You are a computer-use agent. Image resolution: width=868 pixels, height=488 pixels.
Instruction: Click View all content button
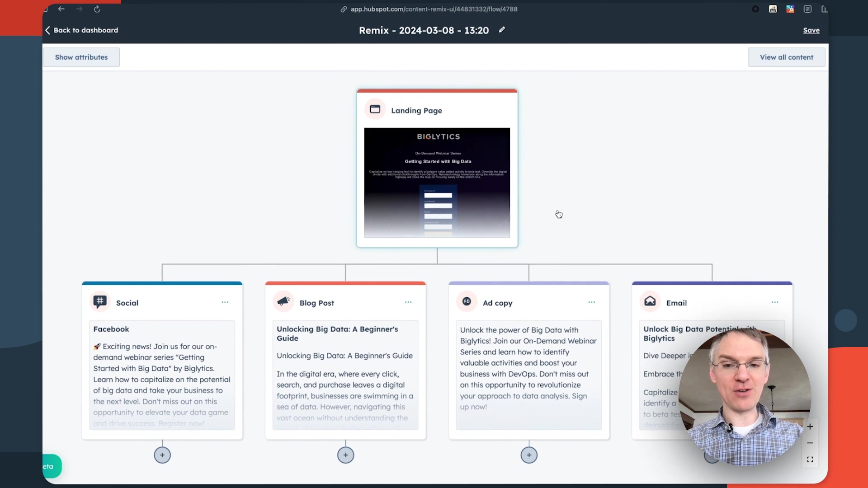click(x=786, y=56)
